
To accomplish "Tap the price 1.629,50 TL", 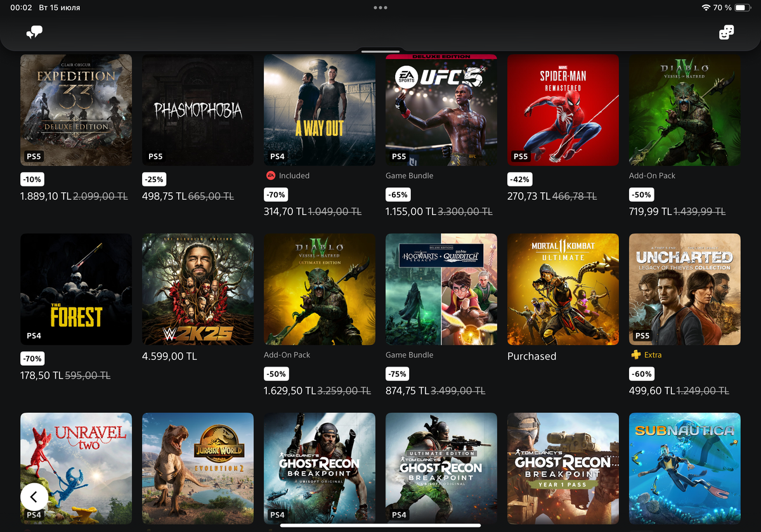I will (x=289, y=391).
